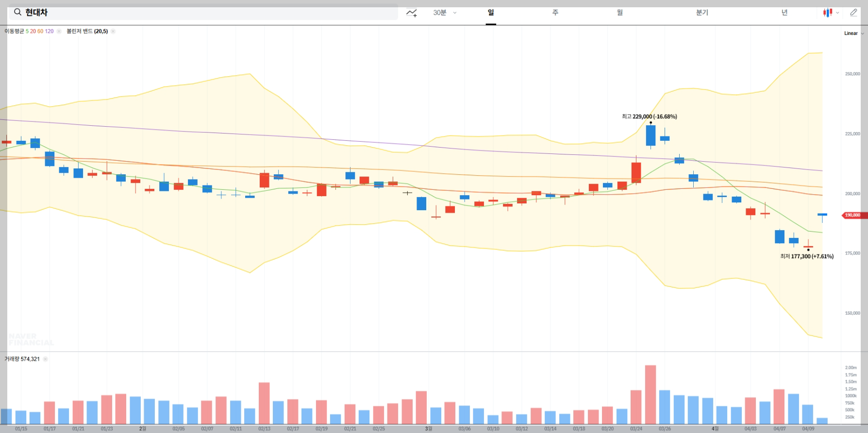Click the 2월 month axis label
Image resolution: width=868 pixels, height=433 pixels.
tap(142, 429)
